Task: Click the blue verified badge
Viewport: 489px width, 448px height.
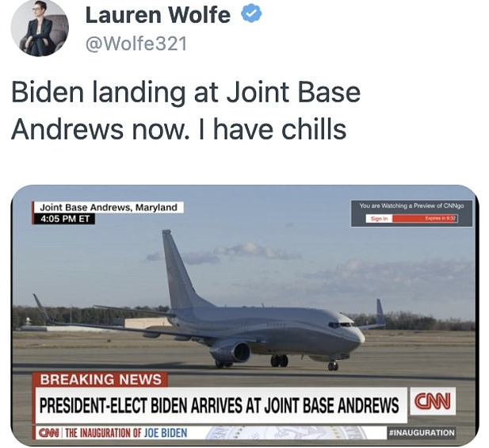Action: [x=252, y=14]
